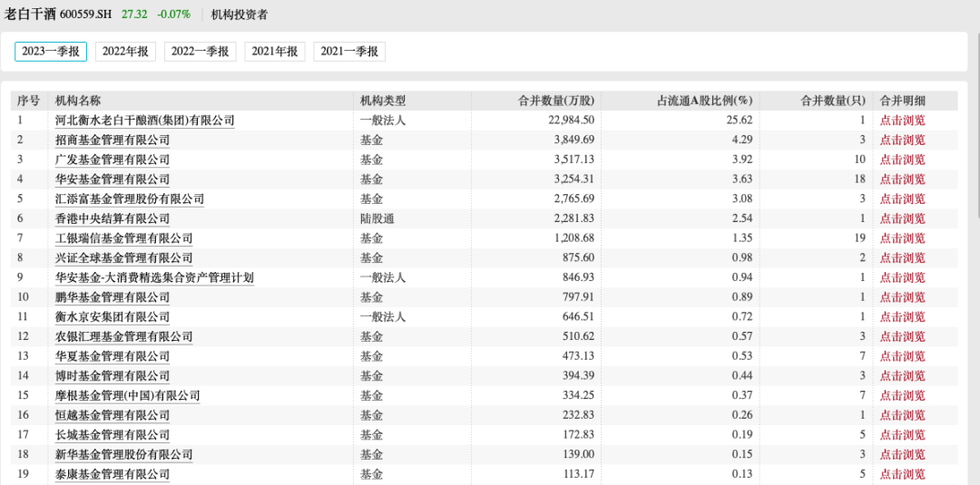Screen dimensions: 980x485
Task: Click 点击浏览 in the 华安基金管理有限公司 row
Action: 903,179
